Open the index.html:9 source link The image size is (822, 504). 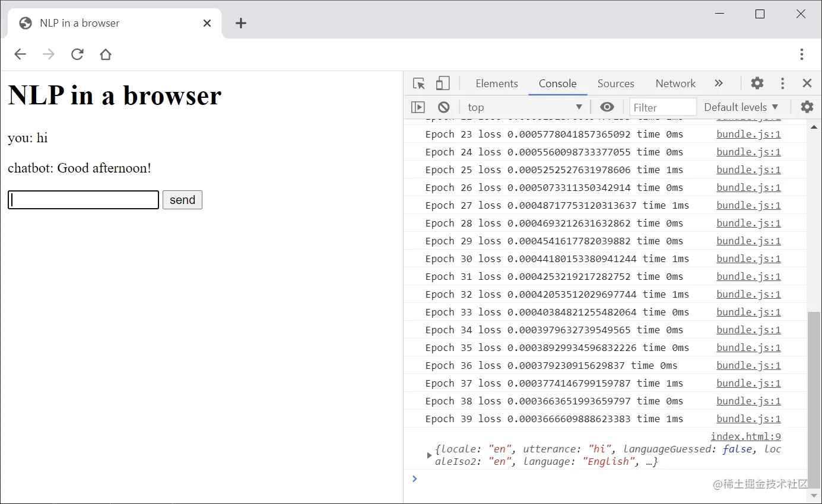745,436
